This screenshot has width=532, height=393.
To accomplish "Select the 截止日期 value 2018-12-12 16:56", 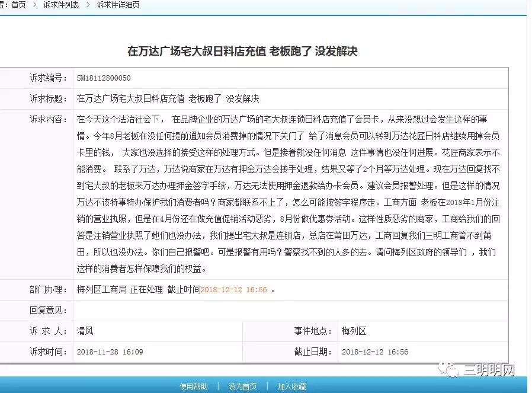I will pyautogui.click(x=375, y=352).
